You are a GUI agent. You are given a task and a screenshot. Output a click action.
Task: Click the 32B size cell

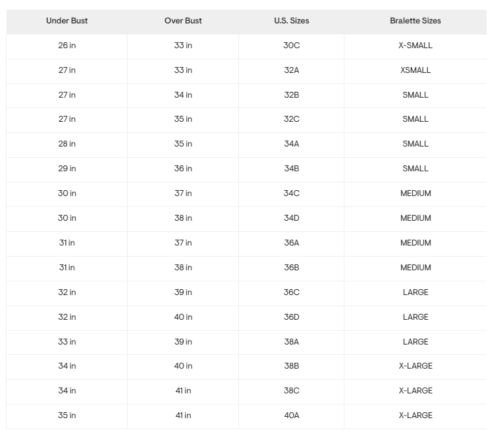(291, 95)
